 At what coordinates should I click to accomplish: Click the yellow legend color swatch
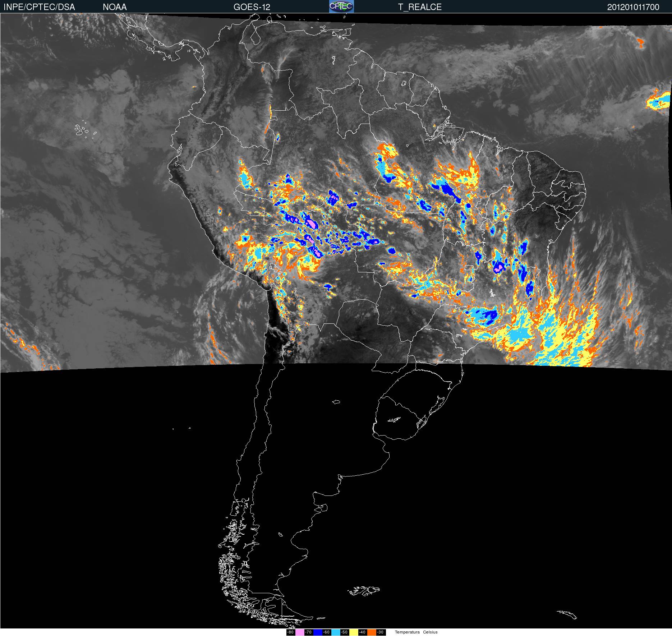click(354, 632)
